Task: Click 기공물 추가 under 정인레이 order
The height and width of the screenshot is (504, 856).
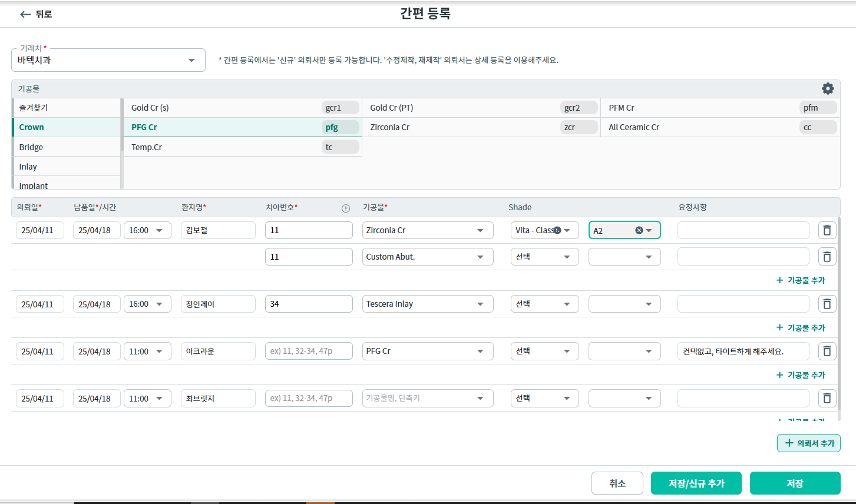Action: point(801,327)
